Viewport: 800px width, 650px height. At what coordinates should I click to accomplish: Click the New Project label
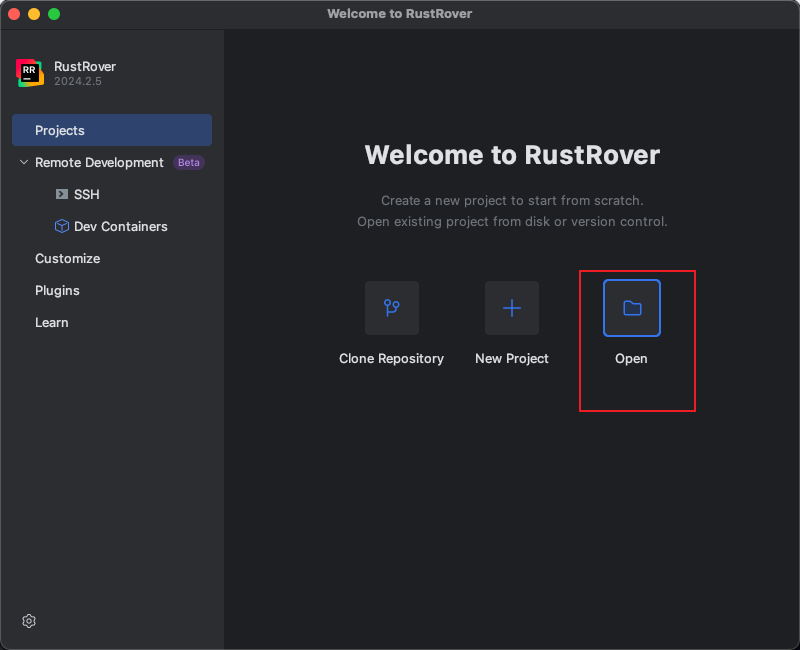(x=512, y=359)
